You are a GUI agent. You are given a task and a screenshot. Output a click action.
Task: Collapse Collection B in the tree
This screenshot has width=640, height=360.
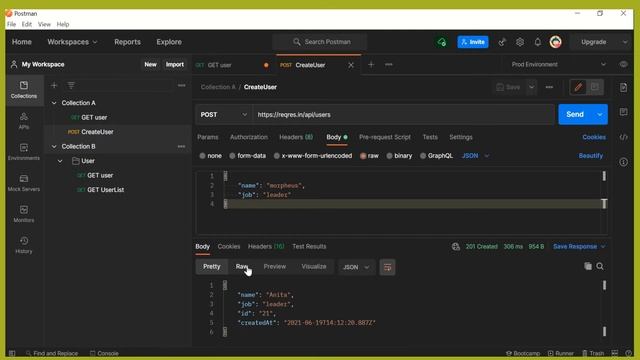coord(54,147)
